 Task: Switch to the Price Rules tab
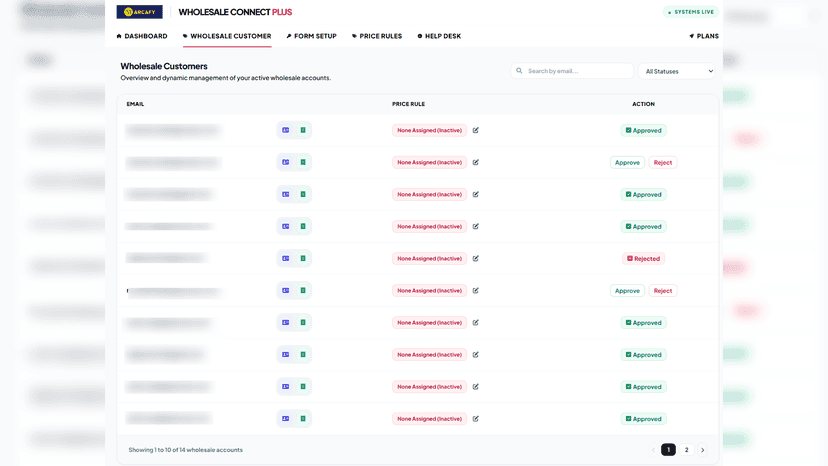point(377,36)
